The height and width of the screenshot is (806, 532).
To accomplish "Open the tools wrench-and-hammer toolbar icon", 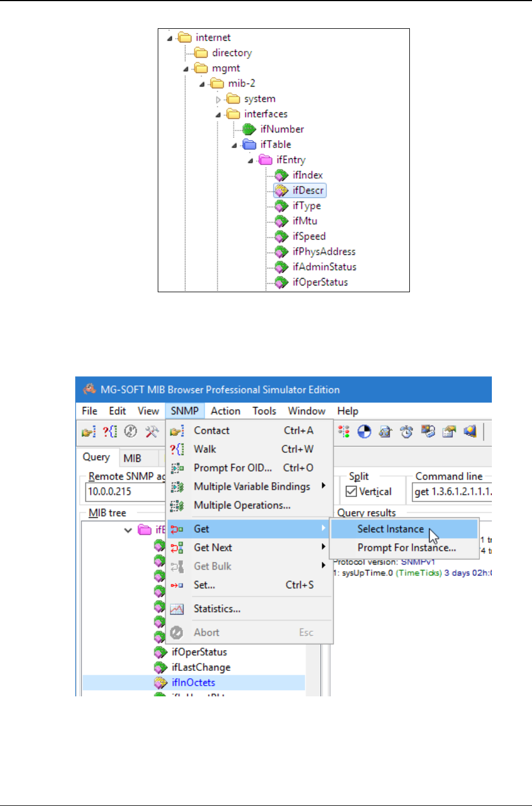I will coord(152,432).
